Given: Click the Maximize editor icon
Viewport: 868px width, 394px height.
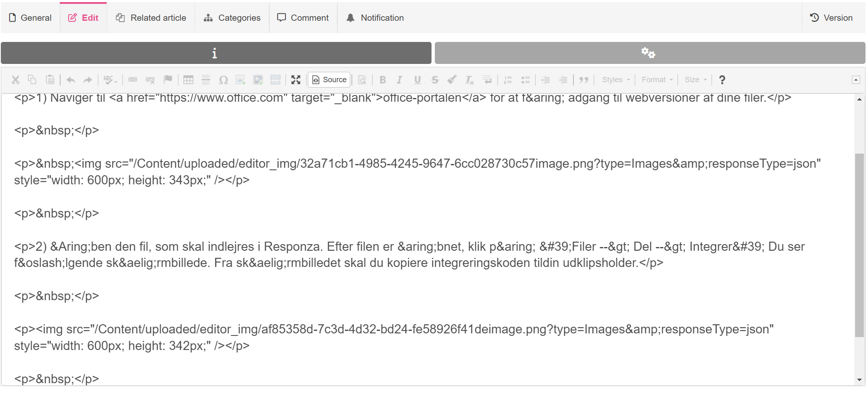Looking at the screenshot, I should tap(295, 80).
